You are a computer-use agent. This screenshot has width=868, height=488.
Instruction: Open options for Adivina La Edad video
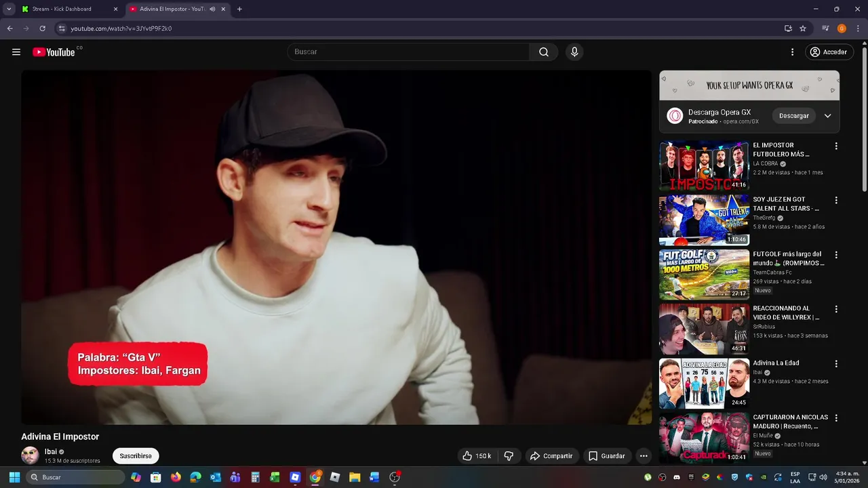(x=836, y=364)
